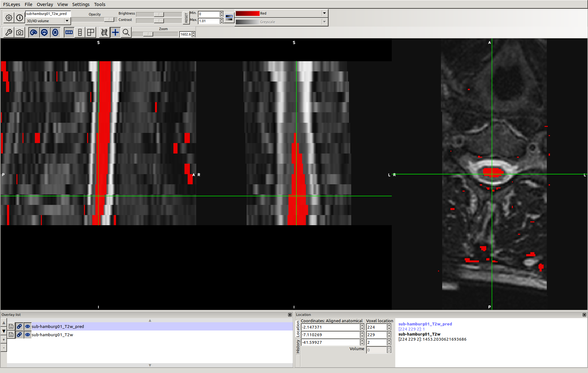
Task: Select the crosshair cursor tool
Action: (115, 32)
